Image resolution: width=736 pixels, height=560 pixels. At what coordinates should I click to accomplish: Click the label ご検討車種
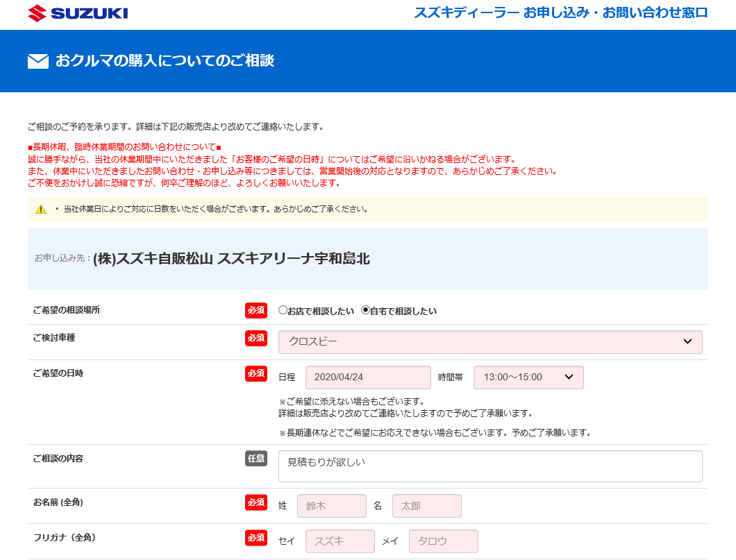coord(54,338)
